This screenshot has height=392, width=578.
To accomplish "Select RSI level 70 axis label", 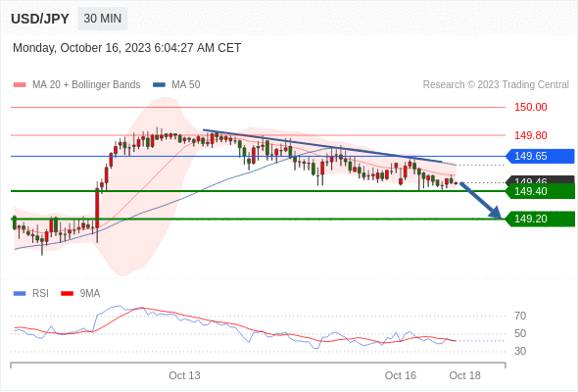I will (x=520, y=316).
